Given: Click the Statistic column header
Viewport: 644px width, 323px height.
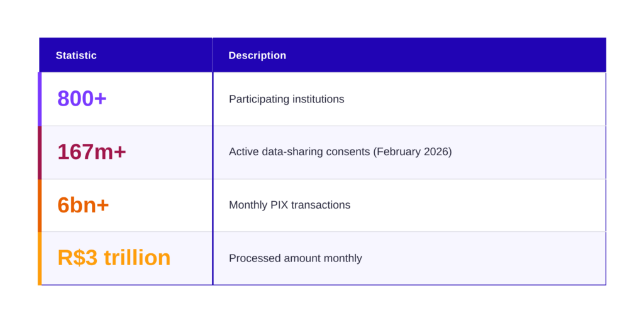Looking at the screenshot, I should coord(76,55).
